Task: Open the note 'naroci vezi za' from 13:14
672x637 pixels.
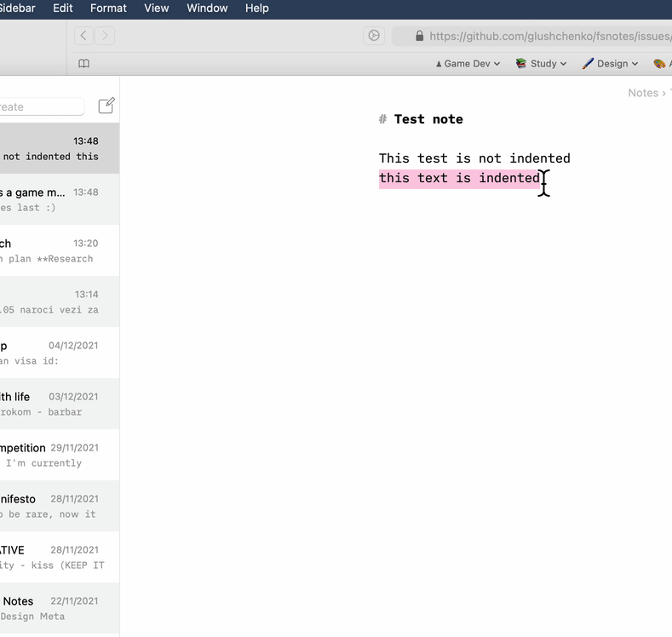Action: 60,301
